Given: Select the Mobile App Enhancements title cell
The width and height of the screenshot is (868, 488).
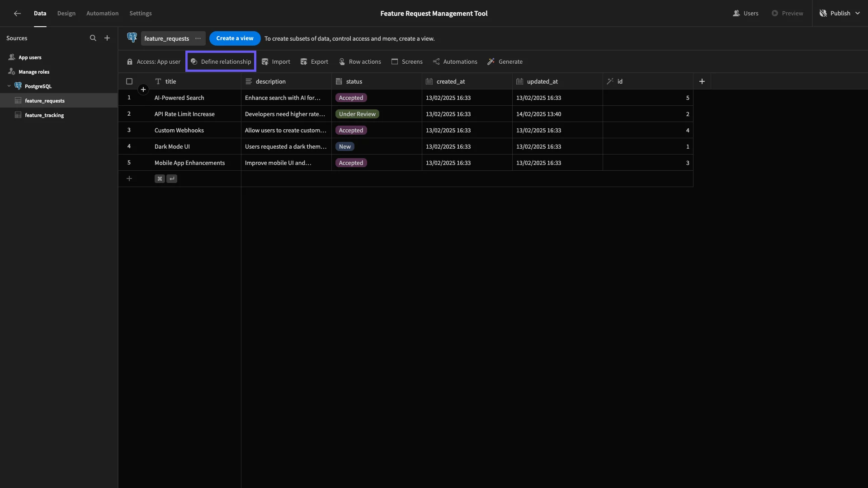Looking at the screenshot, I should [x=196, y=163].
